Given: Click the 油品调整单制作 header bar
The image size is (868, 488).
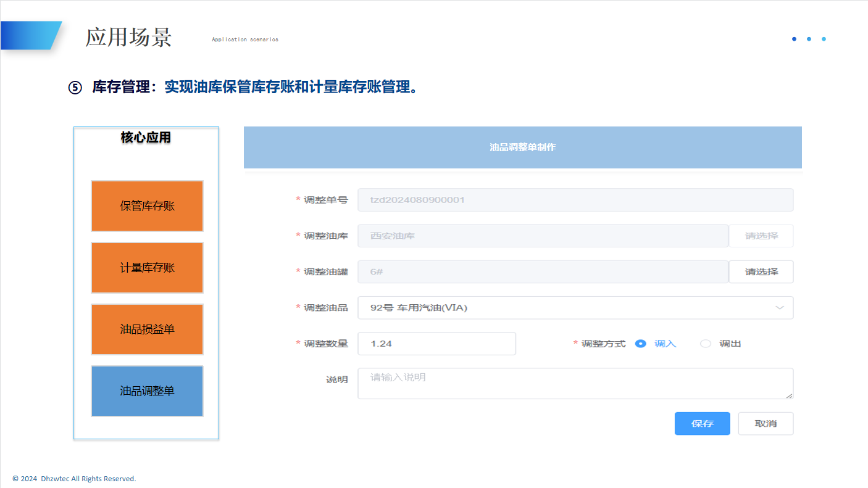Looking at the screenshot, I should [523, 147].
